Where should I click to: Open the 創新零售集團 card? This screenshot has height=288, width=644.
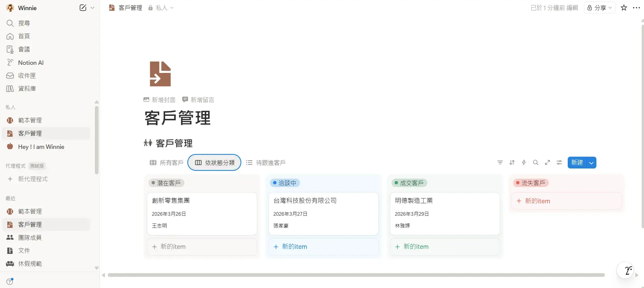[202, 214]
